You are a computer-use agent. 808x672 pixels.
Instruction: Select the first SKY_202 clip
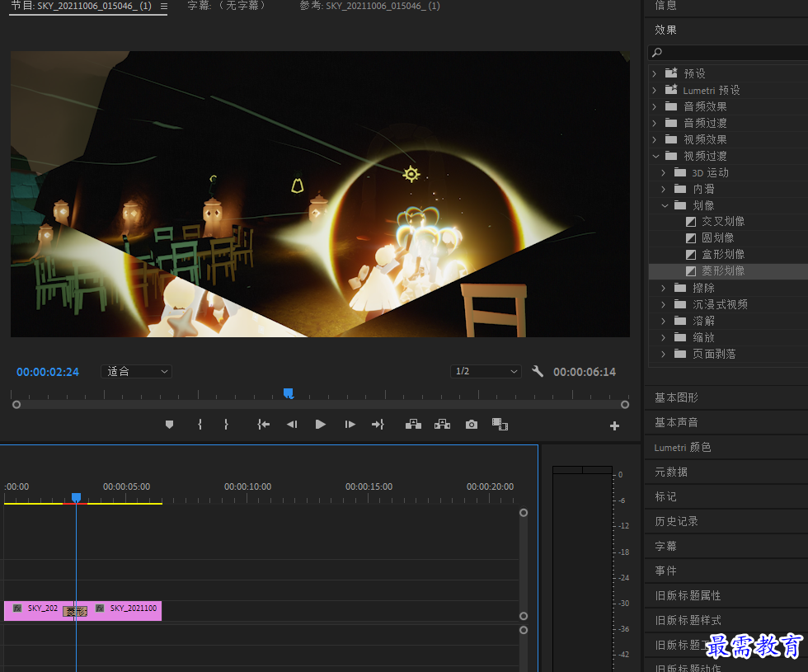pos(35,611)
